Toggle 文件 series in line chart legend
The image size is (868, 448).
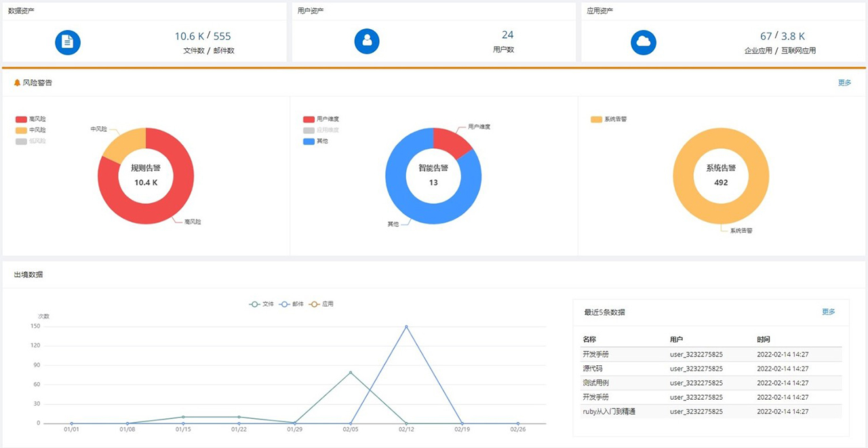(x=261, y=304)
